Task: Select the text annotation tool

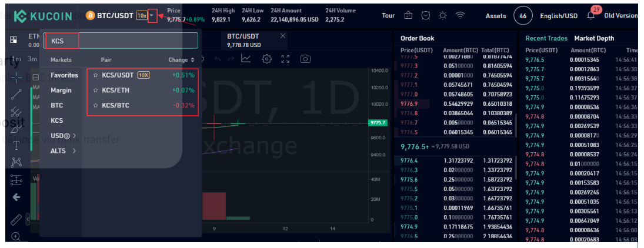Action: point(16,145)
